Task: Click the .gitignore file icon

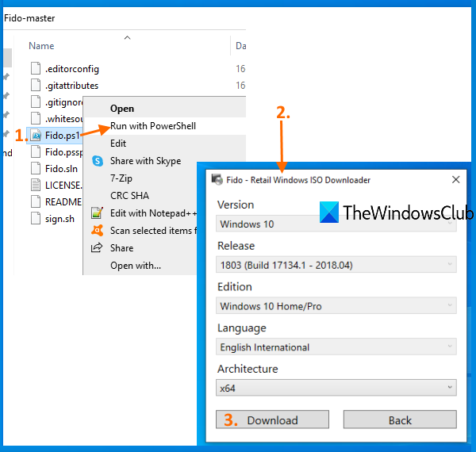Action: tap(36, 102)
